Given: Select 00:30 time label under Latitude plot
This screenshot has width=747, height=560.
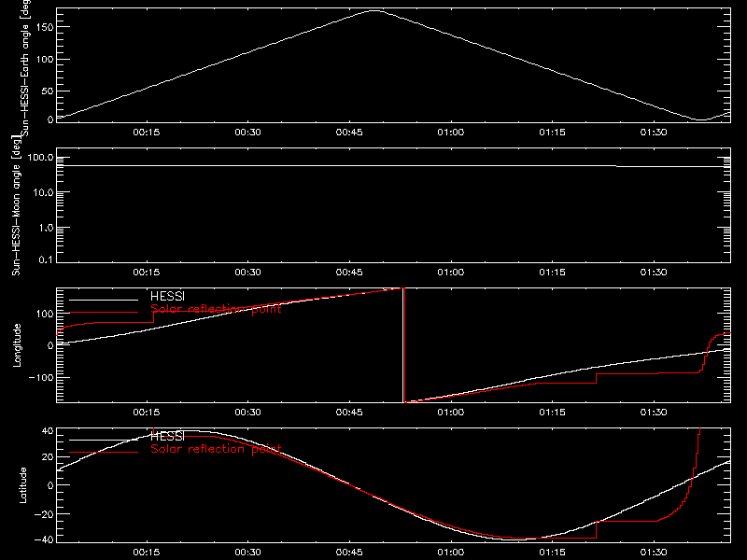Looking at the screenshot, I should [247, 553].
